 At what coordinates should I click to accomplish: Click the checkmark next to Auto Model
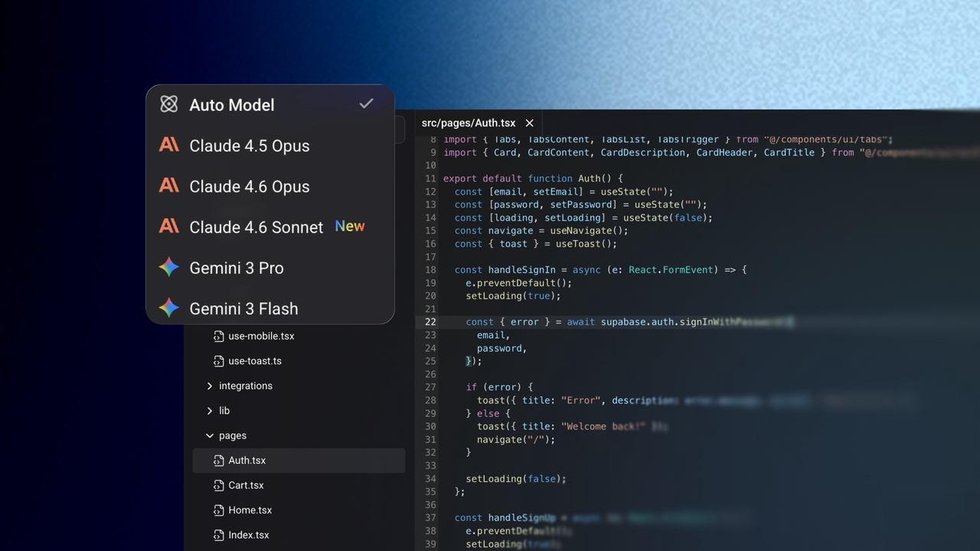(366, 103)
